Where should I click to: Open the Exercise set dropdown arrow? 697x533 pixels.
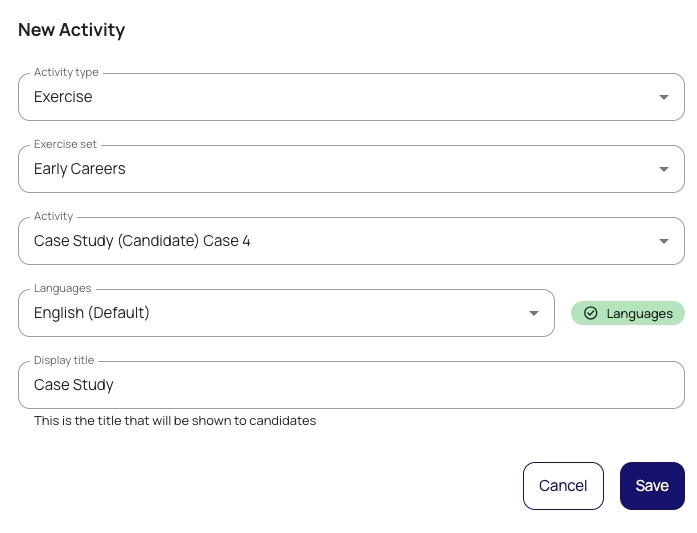[664, 169]
